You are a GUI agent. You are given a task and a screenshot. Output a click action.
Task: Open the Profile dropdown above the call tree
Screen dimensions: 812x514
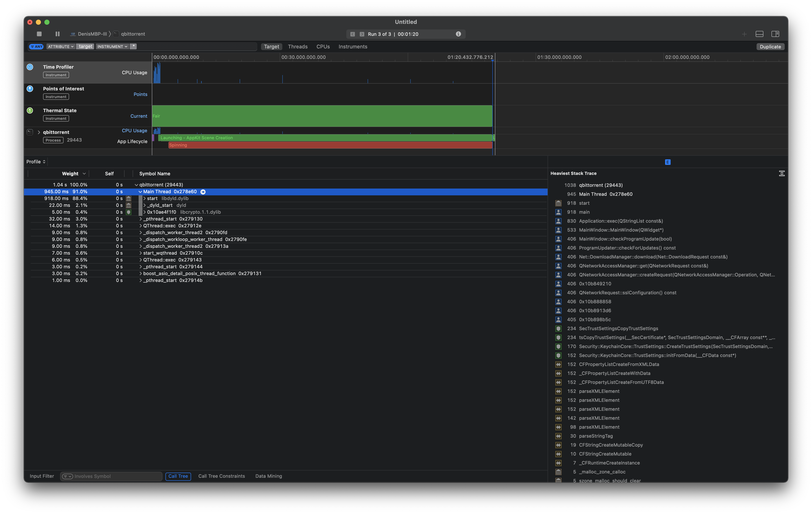(36, 161)
